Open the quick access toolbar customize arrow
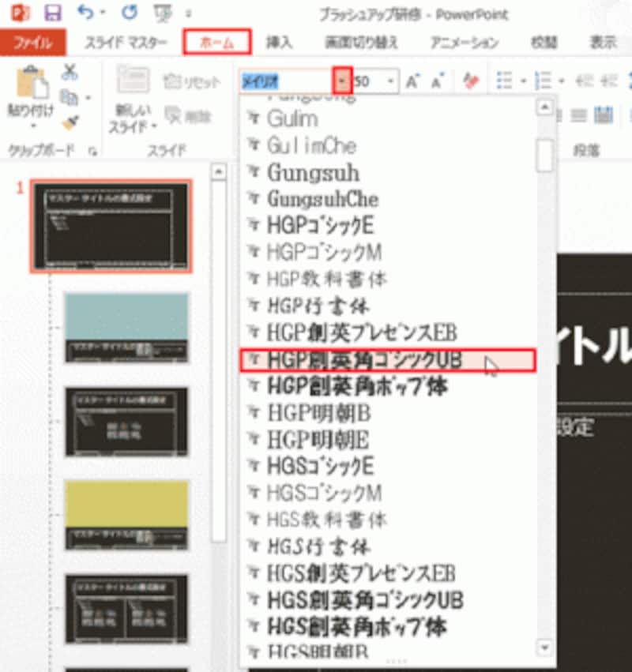The height and width of the screenshot is (672, 632). [189, 13]
